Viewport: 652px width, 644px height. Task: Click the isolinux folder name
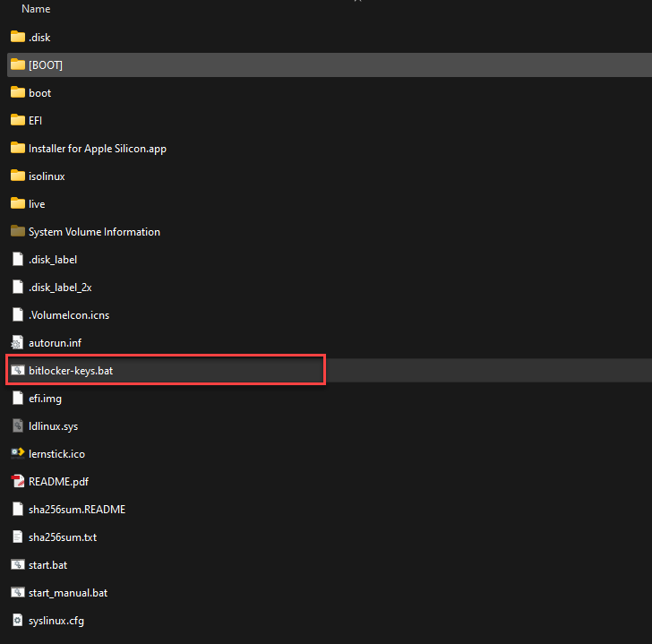[x=47, y=176]
